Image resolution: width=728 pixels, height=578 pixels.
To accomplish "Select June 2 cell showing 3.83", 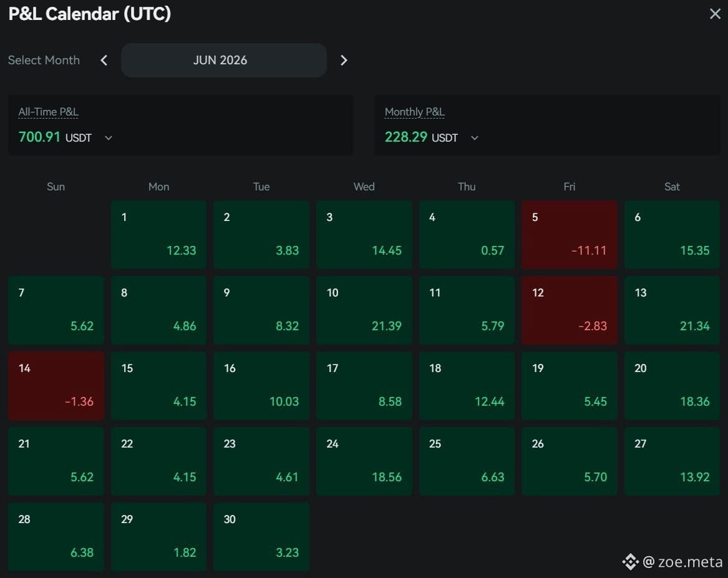I will pos(261,235).
